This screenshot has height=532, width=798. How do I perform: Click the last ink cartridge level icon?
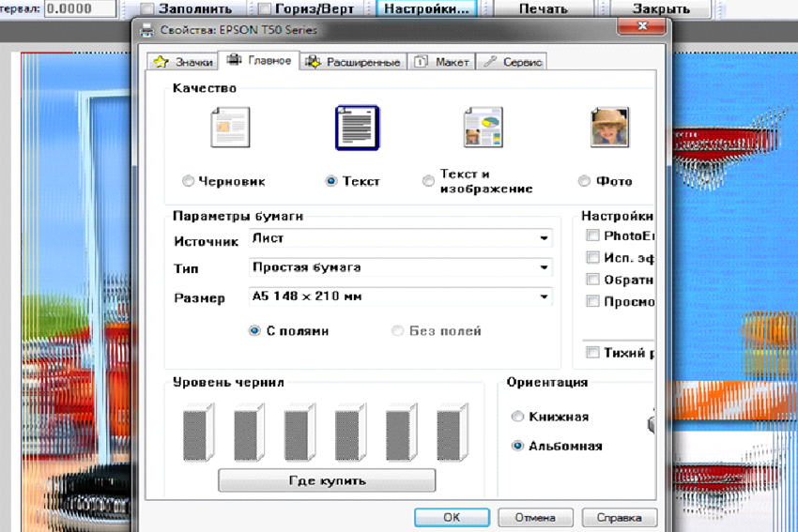click(x=453, y=433)
